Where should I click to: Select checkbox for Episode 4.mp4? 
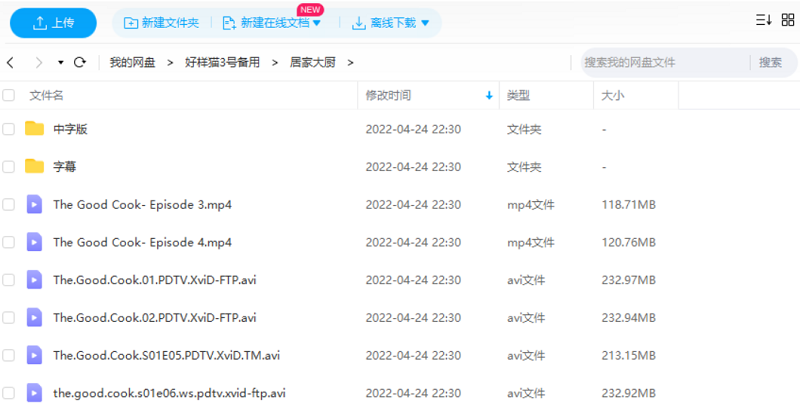tap(9, 242)
